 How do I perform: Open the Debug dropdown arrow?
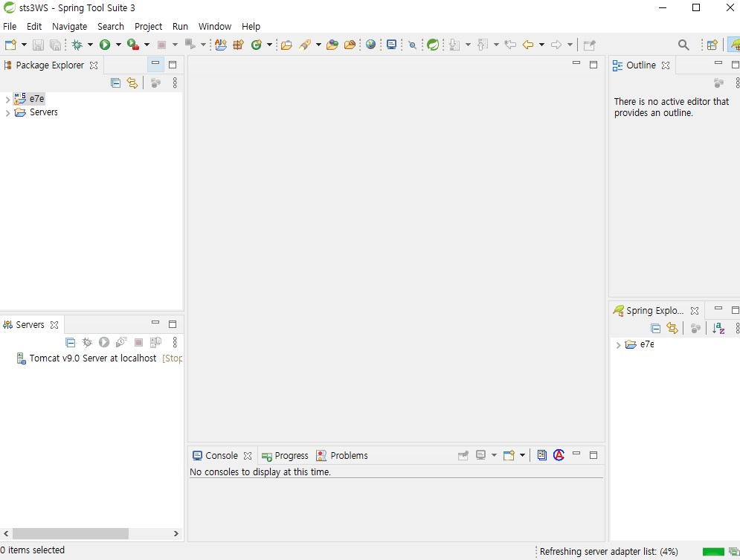coord(90,45)
